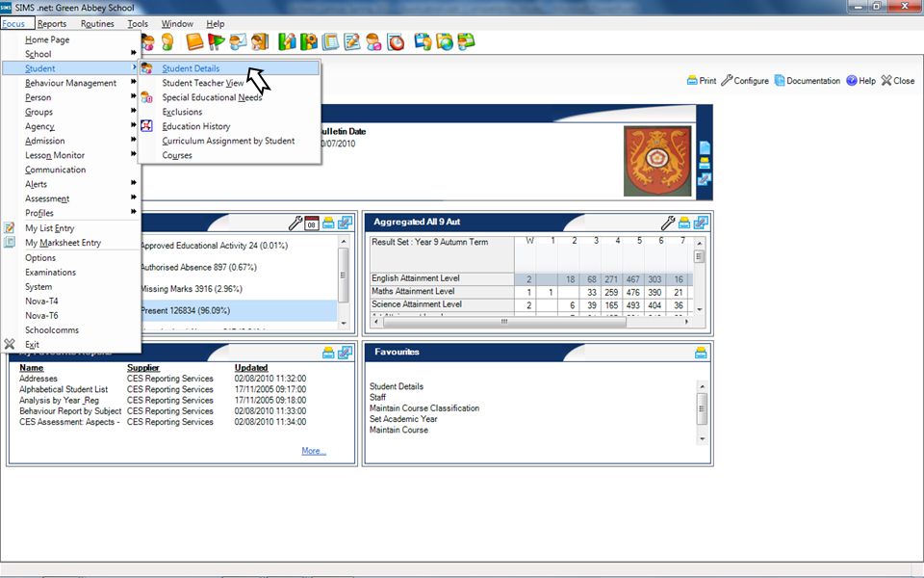Choose Home Page in the Focus menu

(72, 39)
